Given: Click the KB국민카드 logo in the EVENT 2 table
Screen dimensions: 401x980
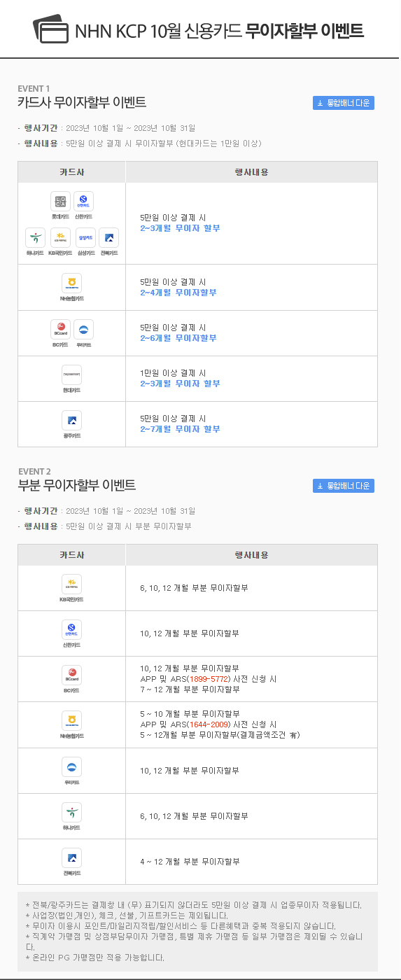Looking at the screenshot, I should click(71, 584).
